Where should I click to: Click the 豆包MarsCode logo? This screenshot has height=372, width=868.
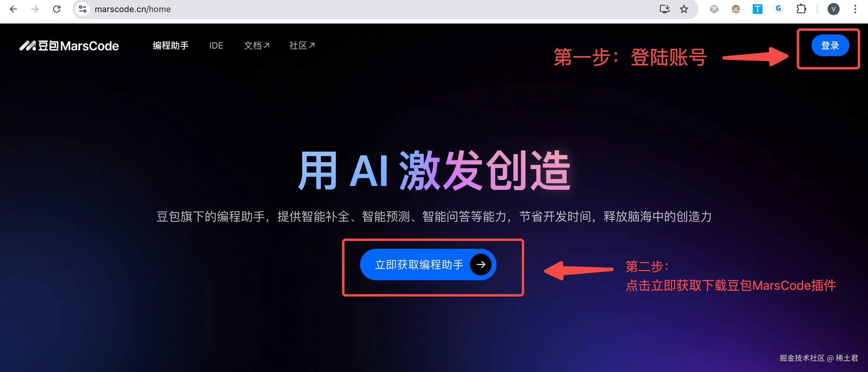69,46
